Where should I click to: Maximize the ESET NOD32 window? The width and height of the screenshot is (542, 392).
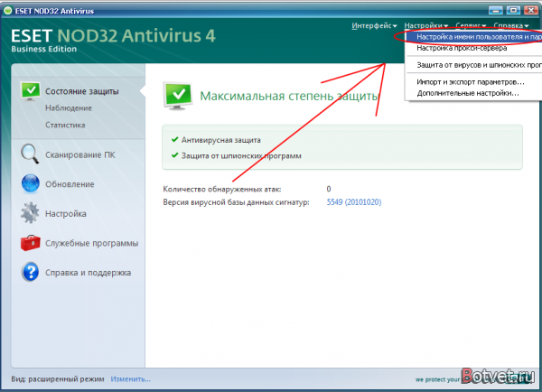tap(513, 10)
